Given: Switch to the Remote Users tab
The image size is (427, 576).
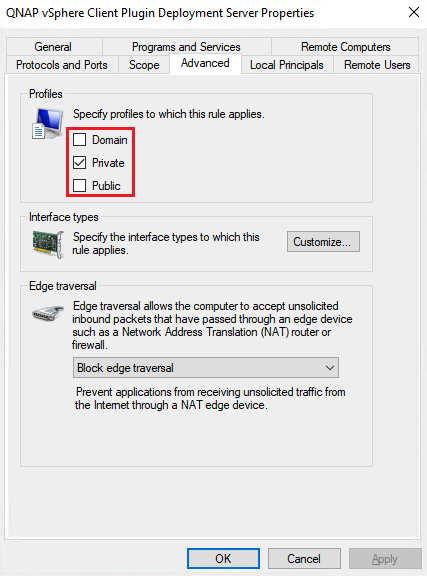Looking at the screenshot, I should point(377,65).
